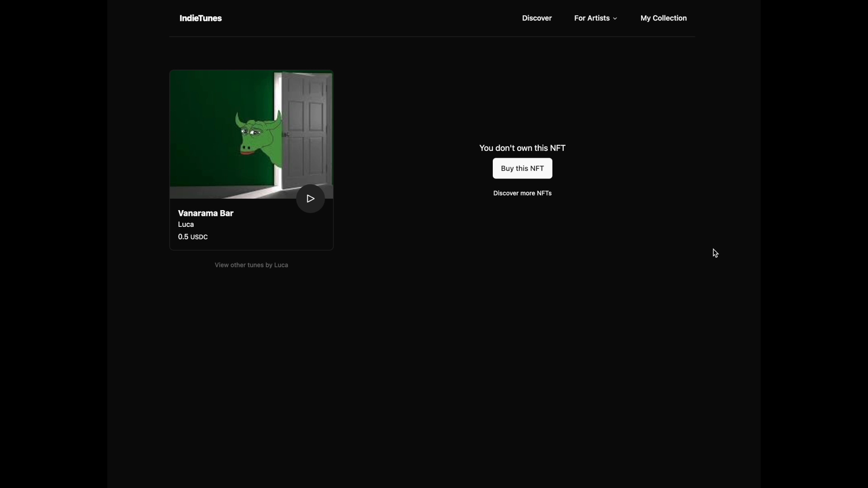Click the You don't own this NFT message
This screenshot has width=868, height=488.
tap(522, 148)
